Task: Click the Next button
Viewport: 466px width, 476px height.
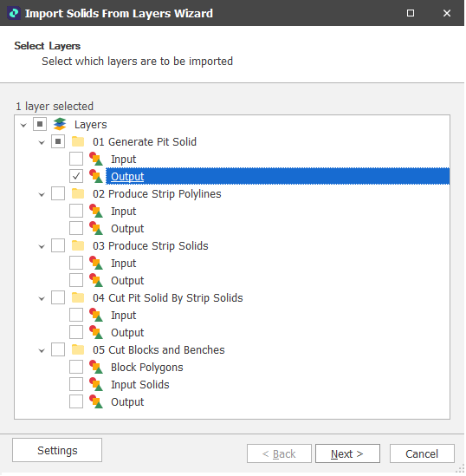Action: 347,453
